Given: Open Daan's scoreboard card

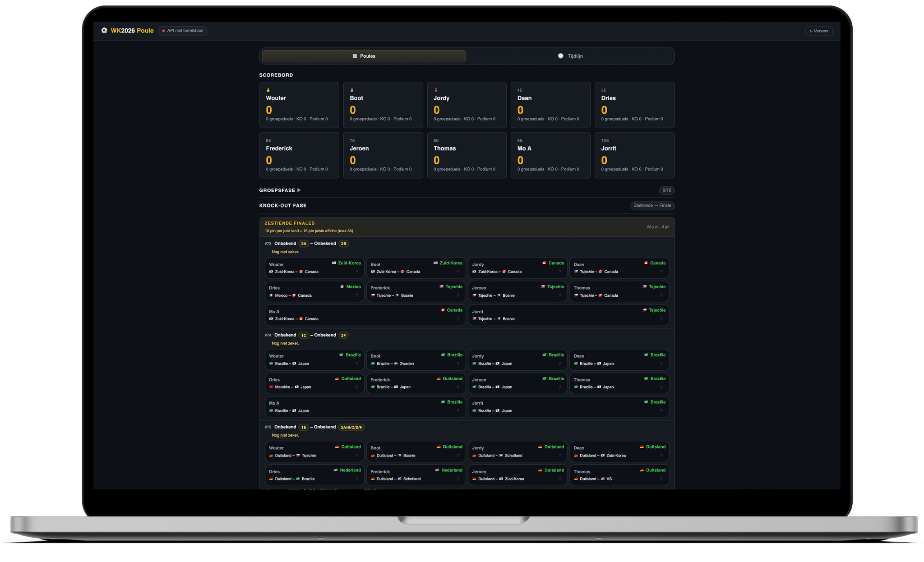Looking at the screenshot, I should pos(550,105).
